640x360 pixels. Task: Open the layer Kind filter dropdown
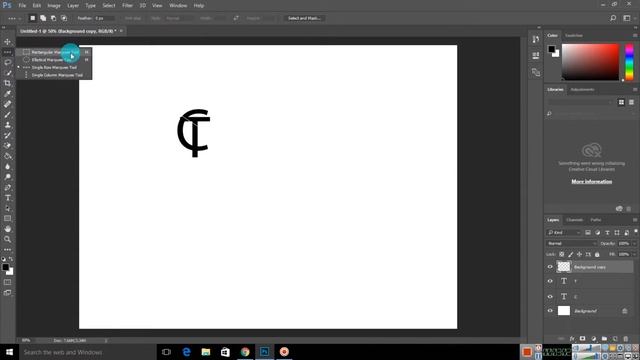(x=564, y=233)
